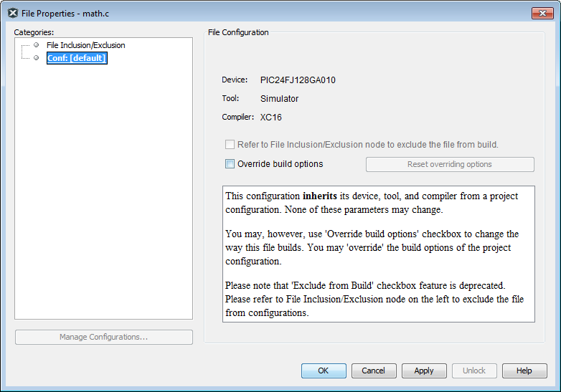Click the bullet icon beside File Inclusion/Exclusion
The height and width of the screenshot is (392, 561).
coord(36,44)
